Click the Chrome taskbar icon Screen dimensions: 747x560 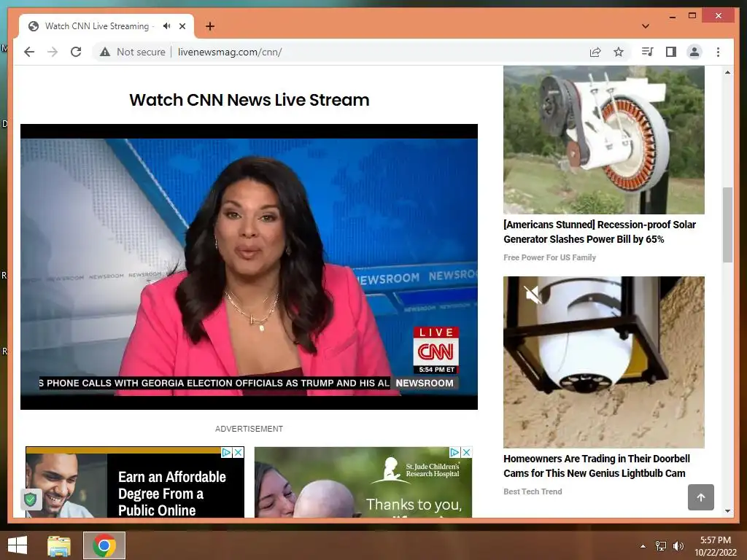[104, 545]
